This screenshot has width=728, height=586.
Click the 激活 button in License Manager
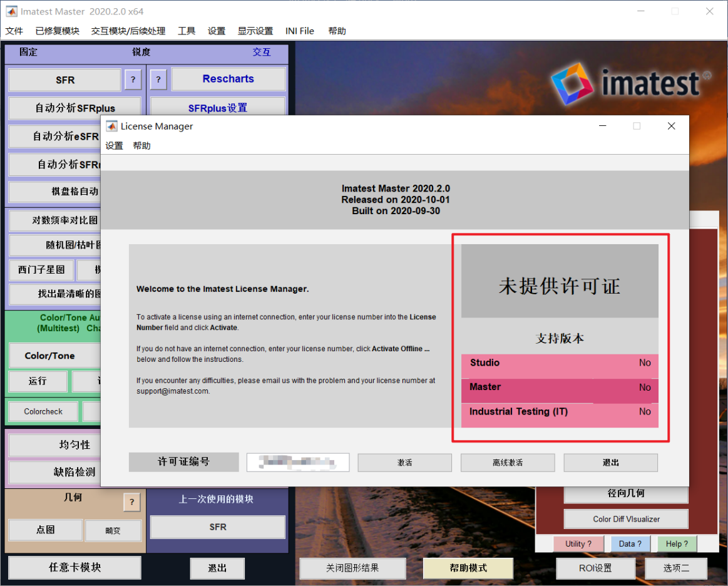tap(404, 463)
